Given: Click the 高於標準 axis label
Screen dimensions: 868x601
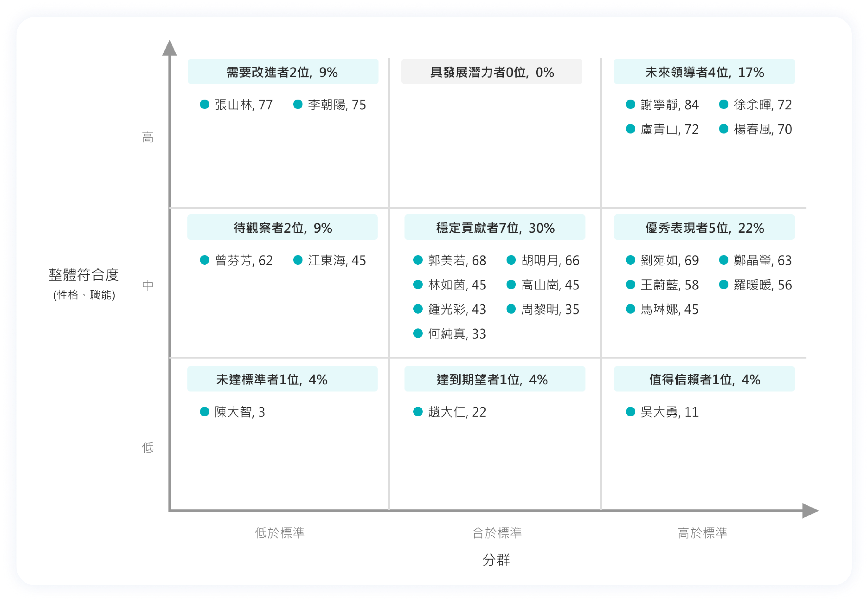Looking at the screenshot, I should [702, 533].
